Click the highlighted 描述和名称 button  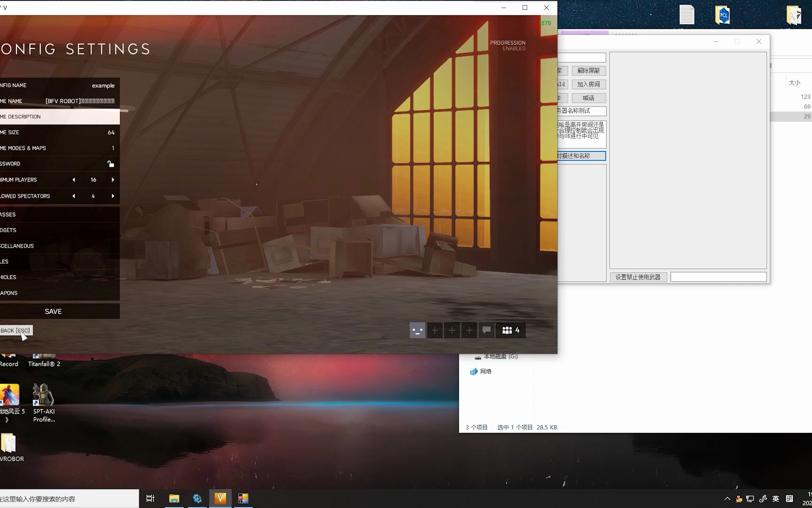coord(582,156)
